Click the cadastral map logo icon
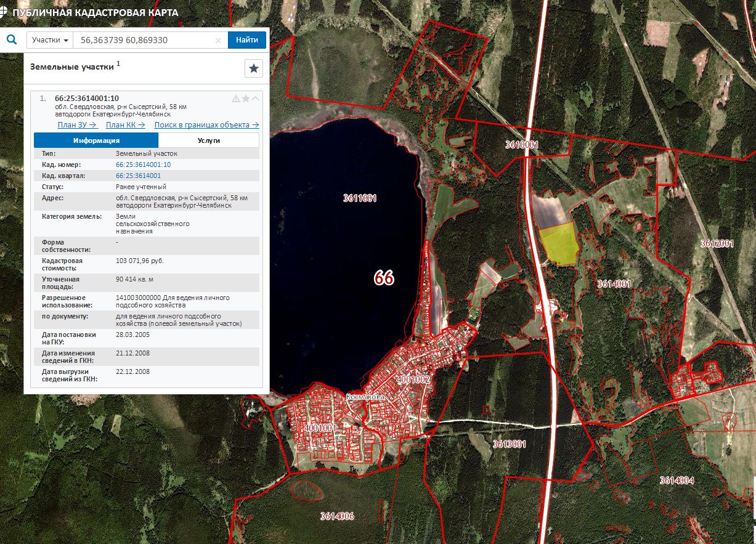 [x=4, y=11]
